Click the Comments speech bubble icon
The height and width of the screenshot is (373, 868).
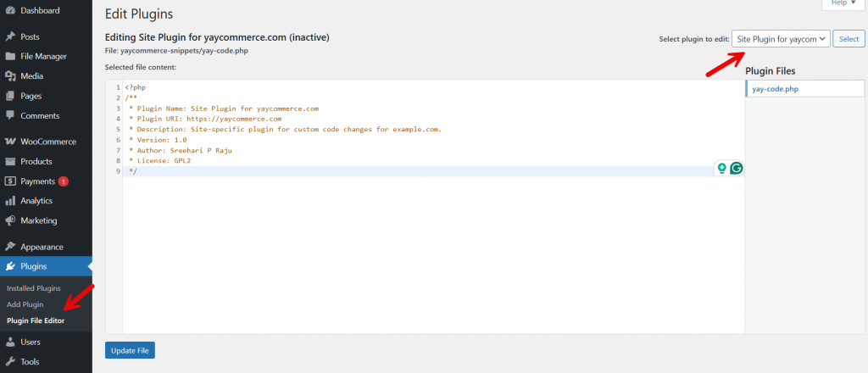(10, 115)
